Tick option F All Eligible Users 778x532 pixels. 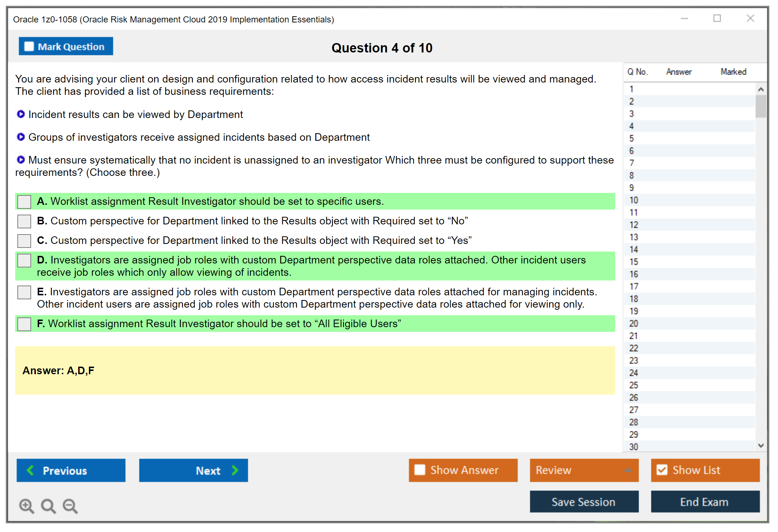(24, 324)
